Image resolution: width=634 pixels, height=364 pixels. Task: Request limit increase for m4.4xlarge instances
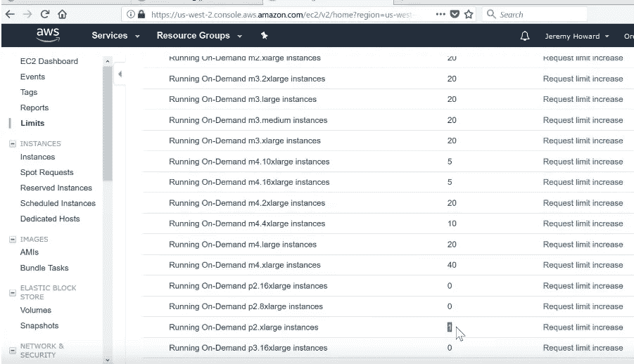pyautogui.click(x=583, y=224)
